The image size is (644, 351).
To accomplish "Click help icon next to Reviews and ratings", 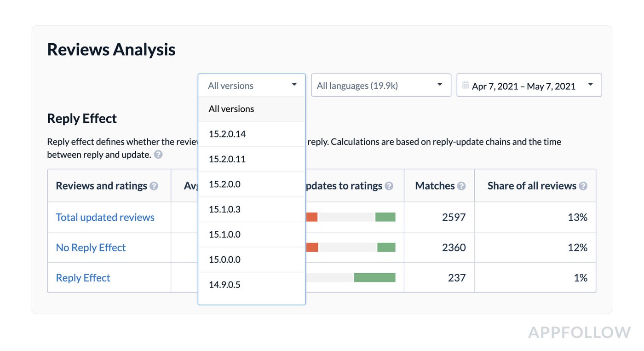I will pyautogui.click(x=154, y=186).
